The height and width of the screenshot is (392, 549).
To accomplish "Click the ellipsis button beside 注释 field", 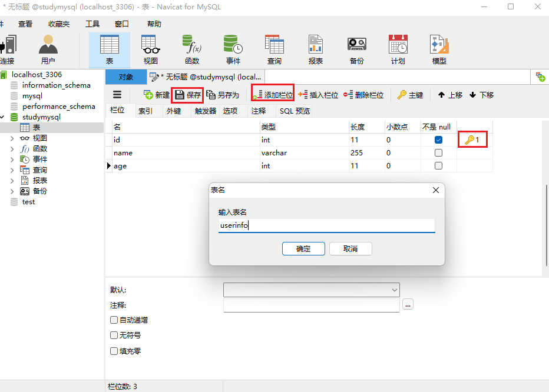I will [x=408, y=304].
